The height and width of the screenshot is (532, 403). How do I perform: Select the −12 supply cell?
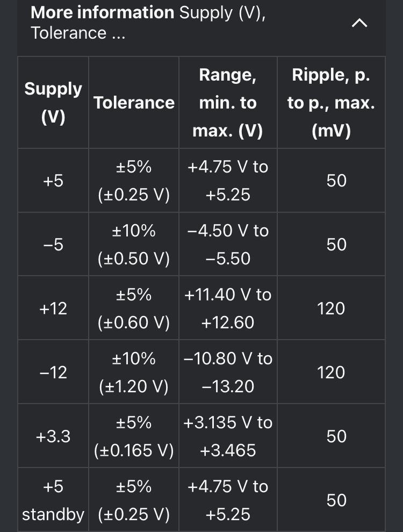(x=53, y=372)
